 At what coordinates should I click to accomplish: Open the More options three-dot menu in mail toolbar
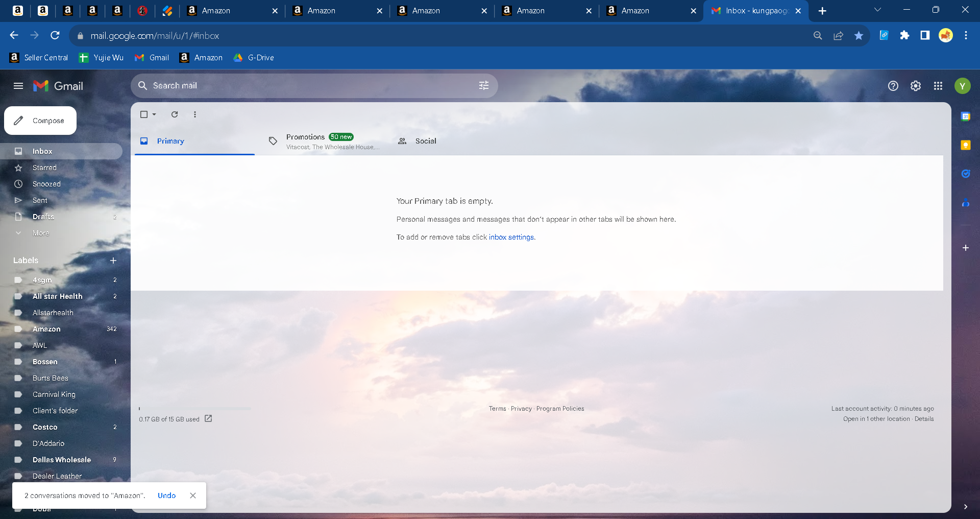195,114
